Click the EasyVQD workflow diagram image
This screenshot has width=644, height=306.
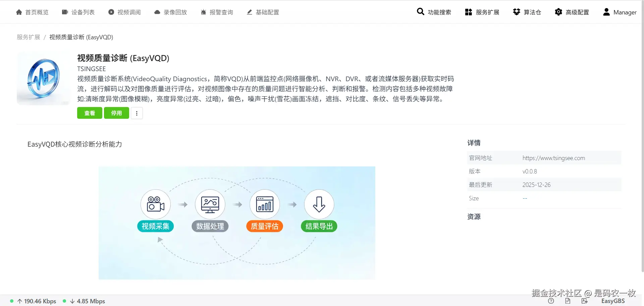tap(237, 223)
